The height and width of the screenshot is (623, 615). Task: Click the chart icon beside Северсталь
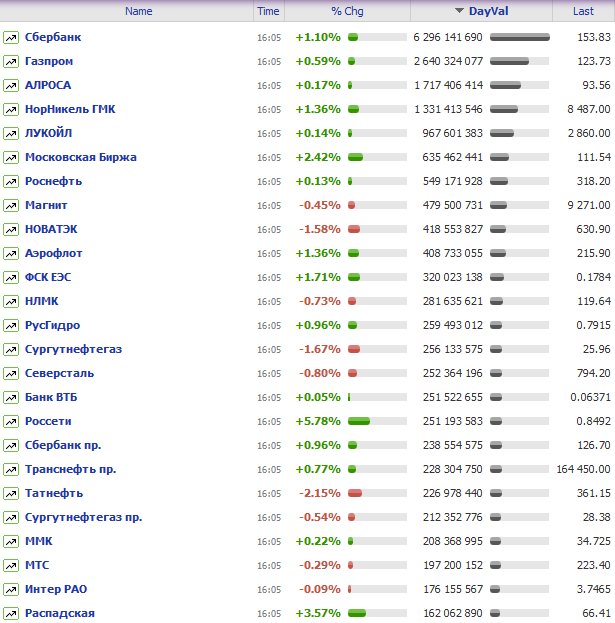click(11, 373)
